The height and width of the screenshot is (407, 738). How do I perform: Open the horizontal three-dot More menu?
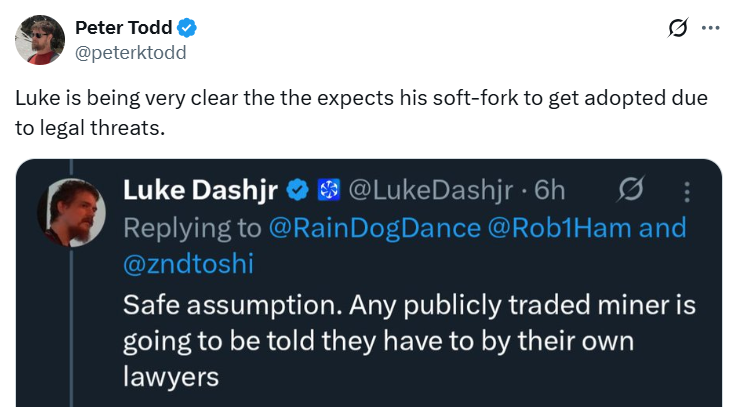(x=711, y=28)
